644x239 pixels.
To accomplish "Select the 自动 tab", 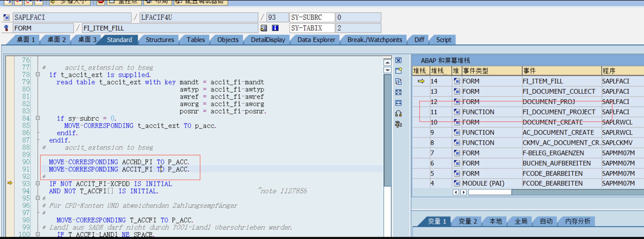I will 546,221.
